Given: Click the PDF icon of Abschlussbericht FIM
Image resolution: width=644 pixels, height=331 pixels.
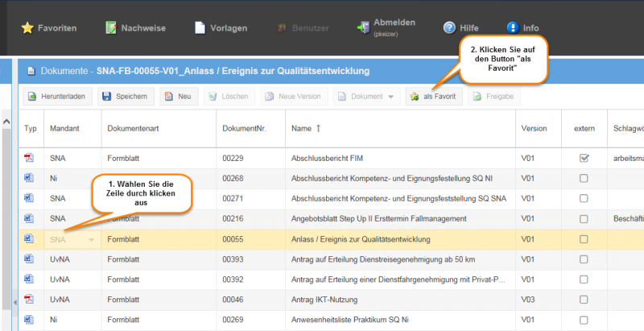Looking at the screenshot, I should (29, 158).
